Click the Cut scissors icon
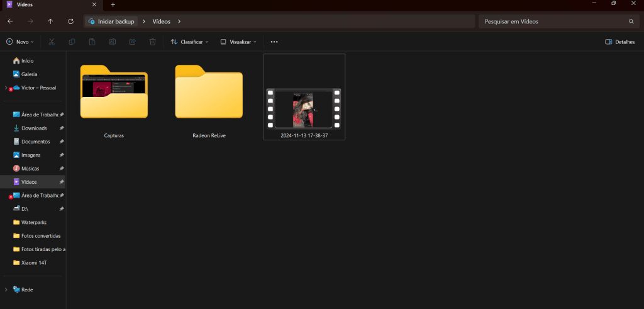Image resolution: width=644 pixels, height=309 pixels. [52, 42]
